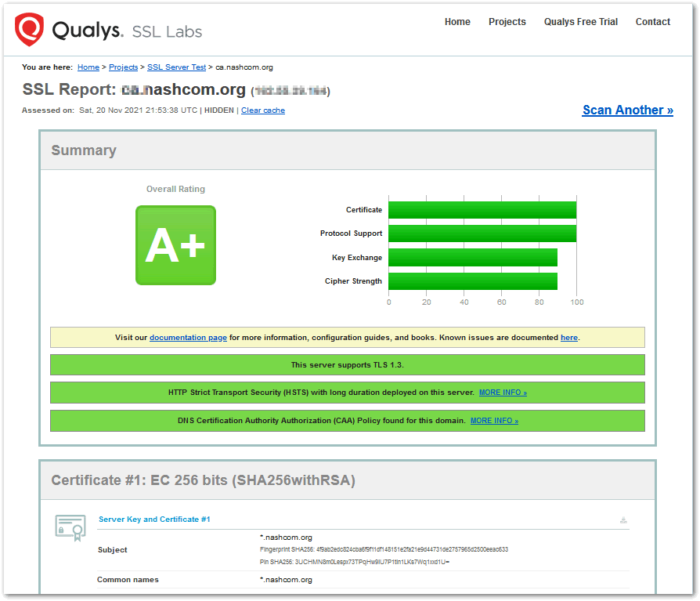Click the A+ overall rating badge
Image resolution: width=700 pixels, height=601 pixels.
coord(176,245)
